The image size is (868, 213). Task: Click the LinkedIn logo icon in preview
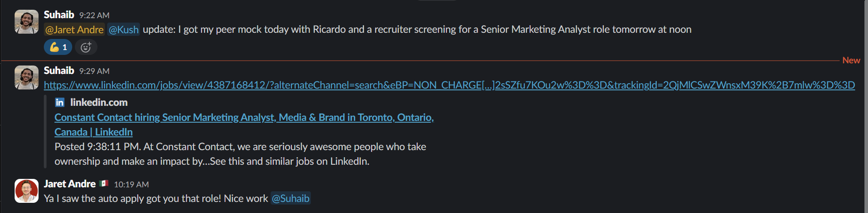(x=59, y=103)
